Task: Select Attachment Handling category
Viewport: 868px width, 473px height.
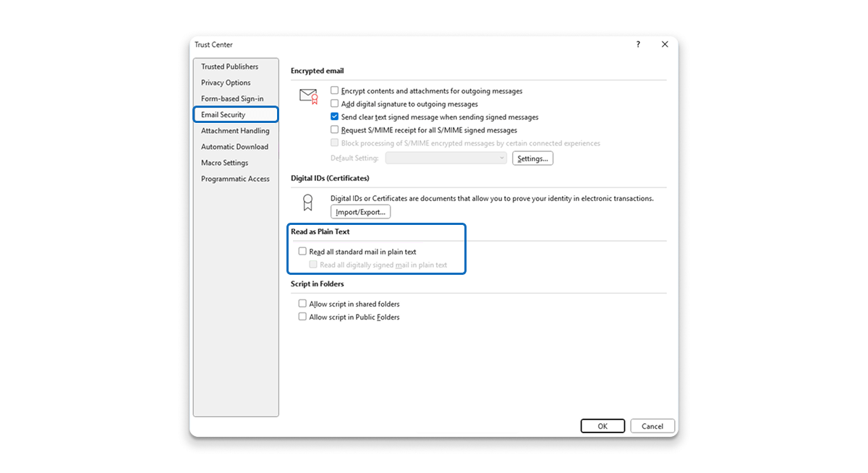Action: tap(235, 130)
